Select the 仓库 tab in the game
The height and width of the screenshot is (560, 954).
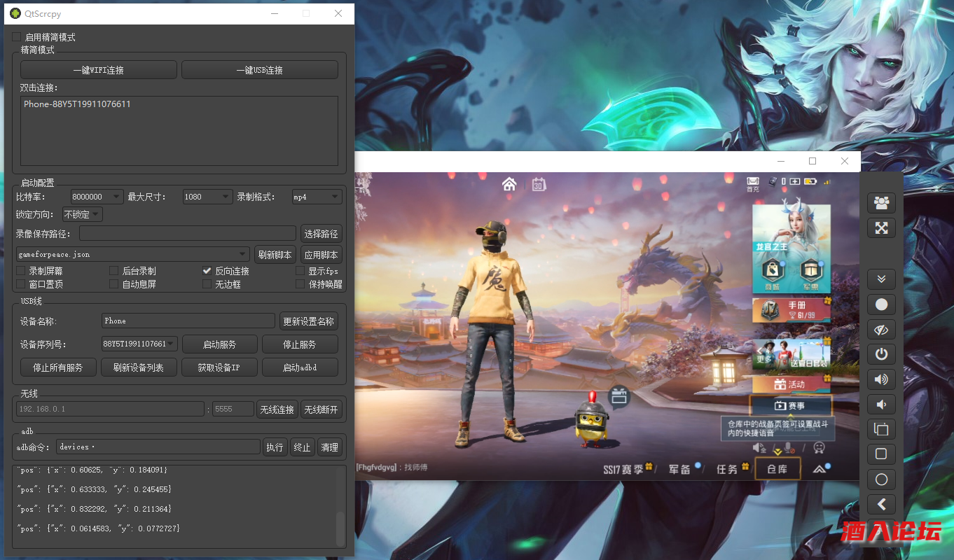click(x=777, y=469)
